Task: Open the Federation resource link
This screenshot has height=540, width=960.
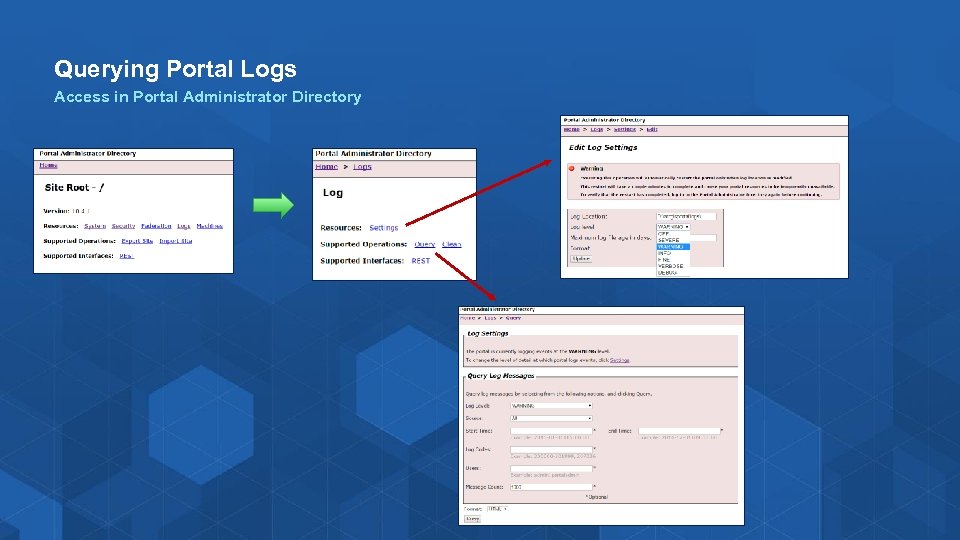Action: click(x=156, y=226)
